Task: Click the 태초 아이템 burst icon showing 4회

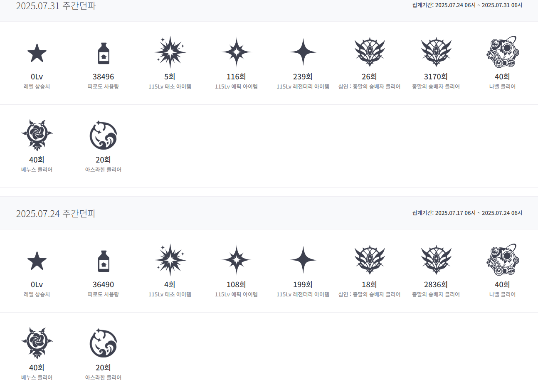Action: tap(170, 260)
